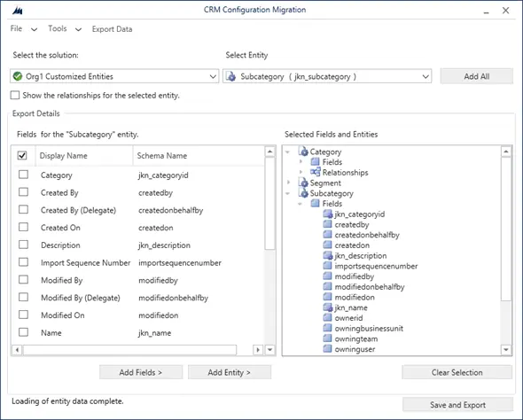Viewport: 523px width, 420px height.
Task: Click the Subcategory entity icon in tree
Action: pos(303,193)
